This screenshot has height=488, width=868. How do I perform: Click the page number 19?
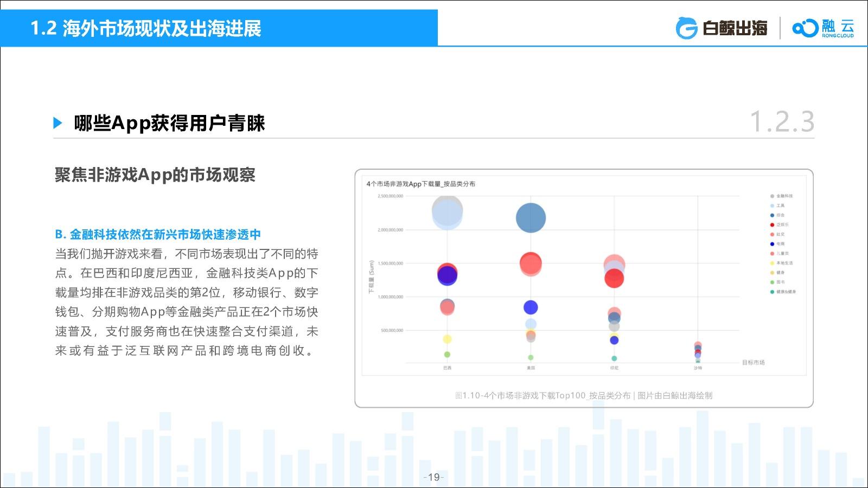point(433,477)
